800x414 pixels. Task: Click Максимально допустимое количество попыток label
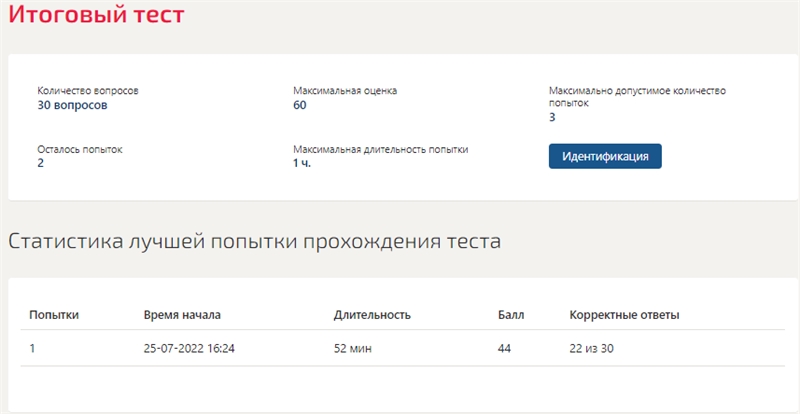637,96
